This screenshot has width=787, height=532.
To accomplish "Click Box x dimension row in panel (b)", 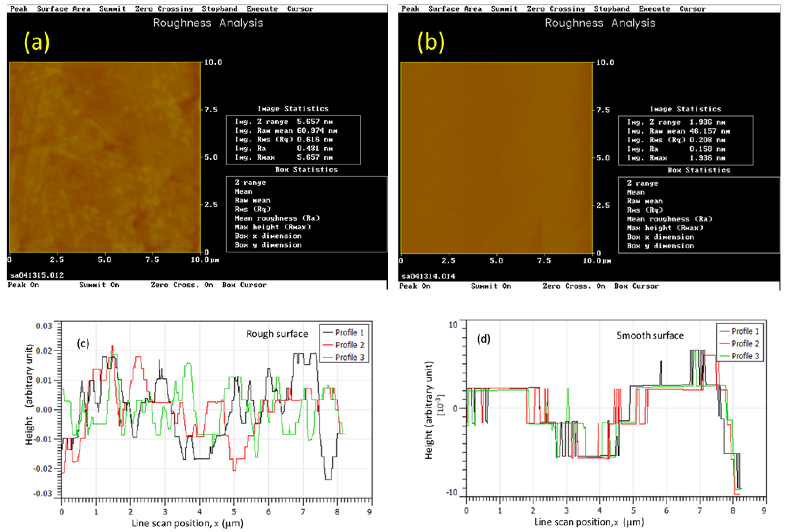I will 660,237.
